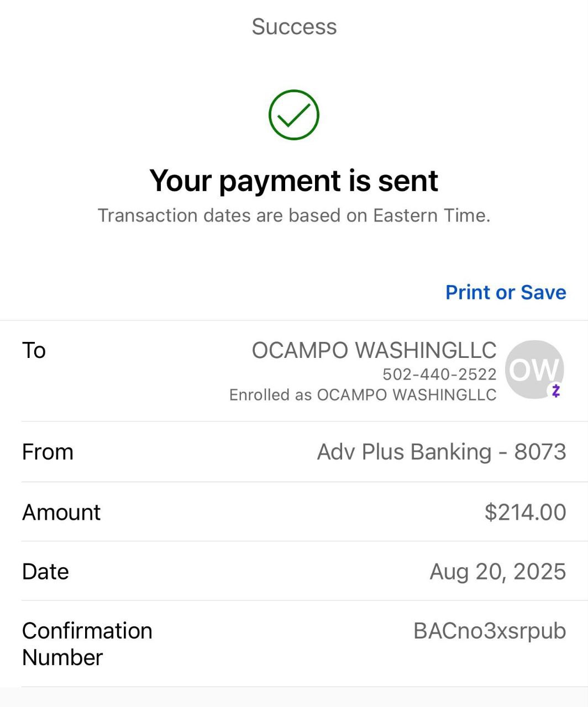Click the "Amount" row label
This screenshot has width=588, height=707.
(x=61, y=513)
